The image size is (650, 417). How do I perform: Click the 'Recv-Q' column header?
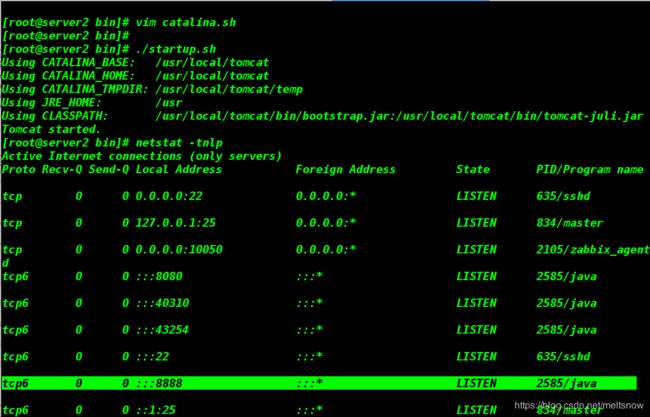(x=62, y=170)
